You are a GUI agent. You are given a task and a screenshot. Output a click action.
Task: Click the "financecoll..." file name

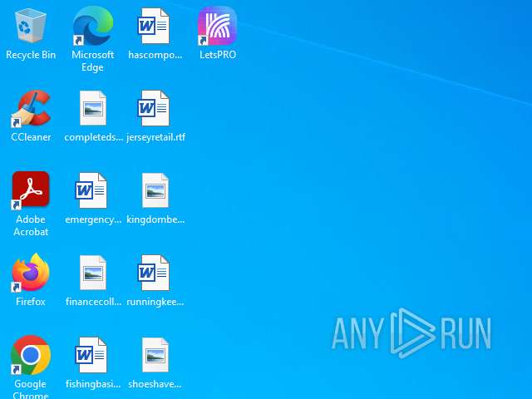(x=93, y=302)
